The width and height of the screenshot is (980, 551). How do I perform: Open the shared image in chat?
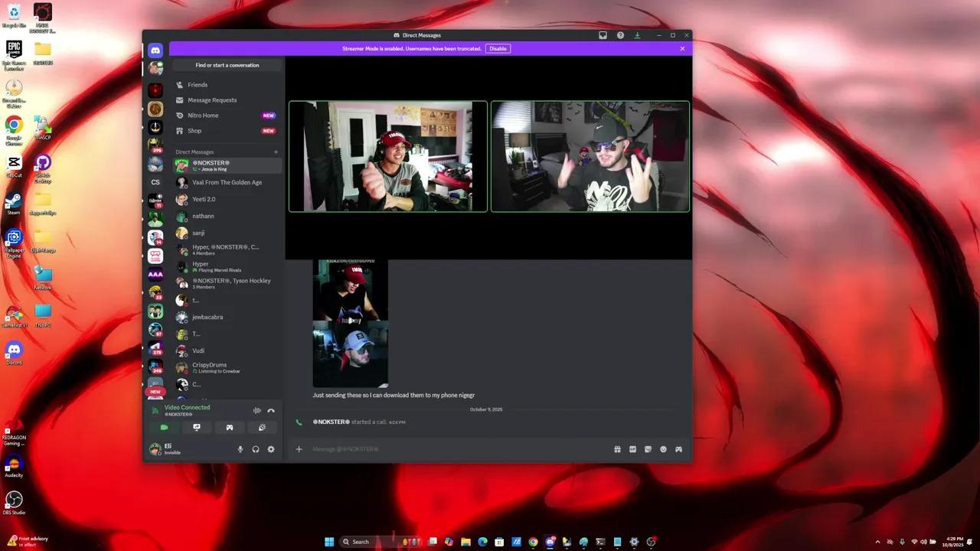click(350, 323)
